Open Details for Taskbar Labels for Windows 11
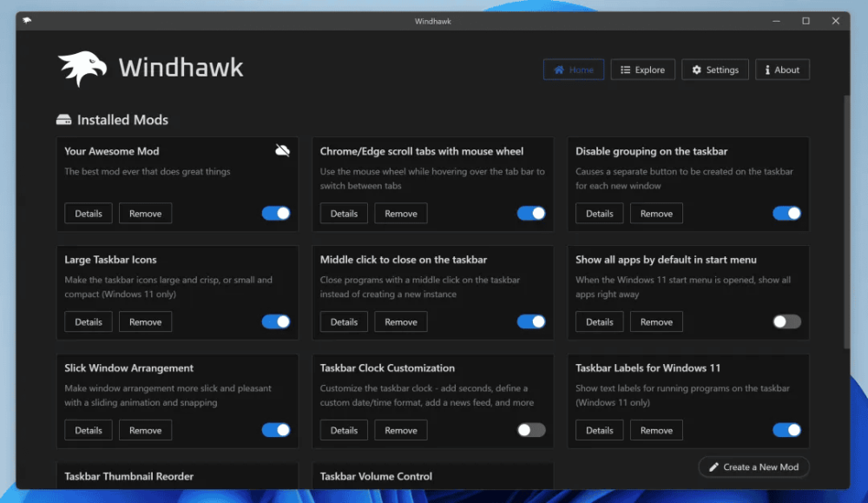Screen dimensions: 868x503 (600, 430)
